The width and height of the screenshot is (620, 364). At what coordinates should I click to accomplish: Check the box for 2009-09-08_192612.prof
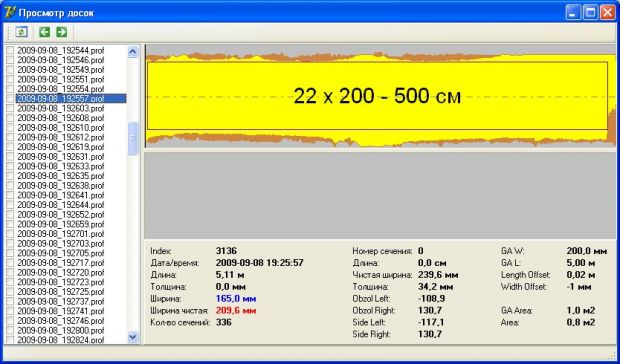(x=10, y=137)
